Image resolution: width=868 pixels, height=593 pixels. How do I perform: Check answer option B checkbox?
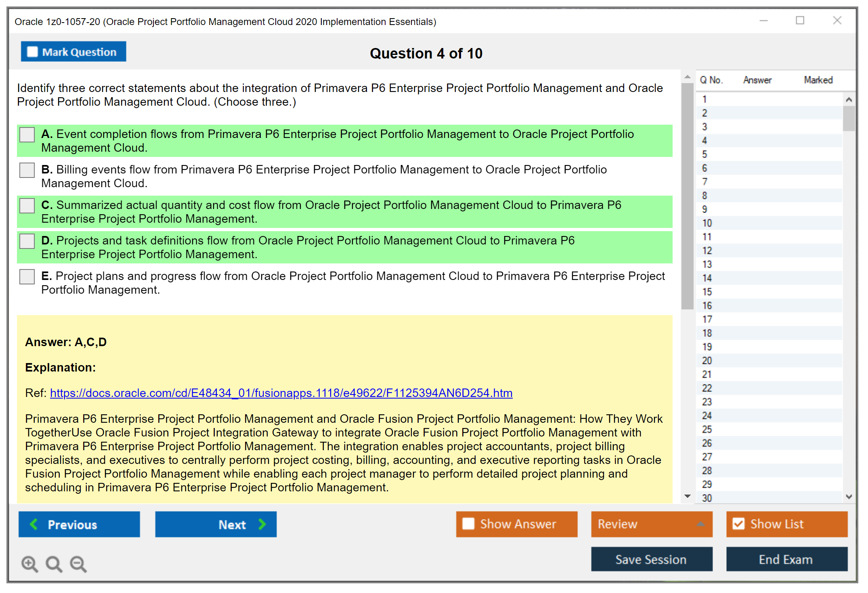27,170
